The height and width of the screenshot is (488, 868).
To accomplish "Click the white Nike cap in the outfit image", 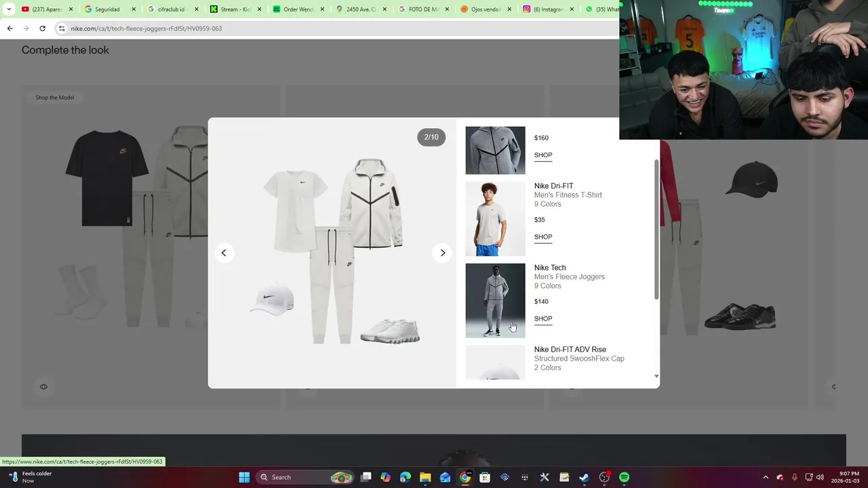I will (x=272, y=299).
